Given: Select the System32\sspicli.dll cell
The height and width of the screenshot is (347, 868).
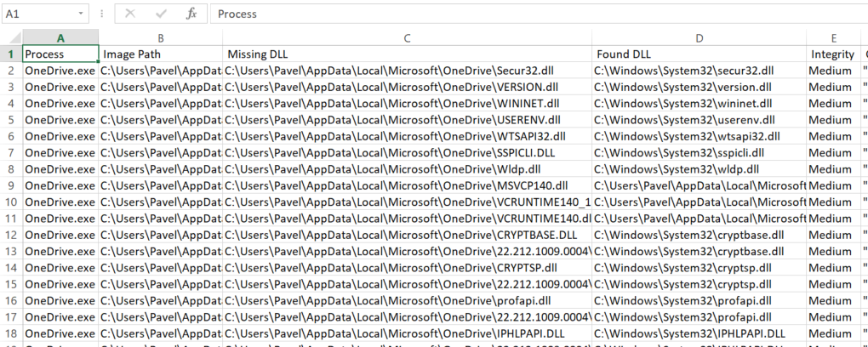Looking at the screenshot, I should point(700,153).
